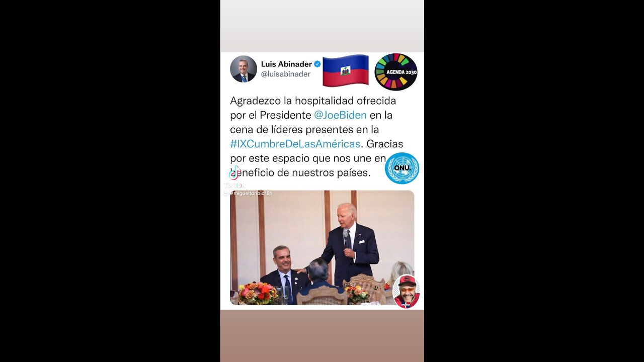This screenshot has height=362, width=644.
Task: Click the tweet text starting 'Agradezco la hospitalidad'
Action: tap(316, 137)
